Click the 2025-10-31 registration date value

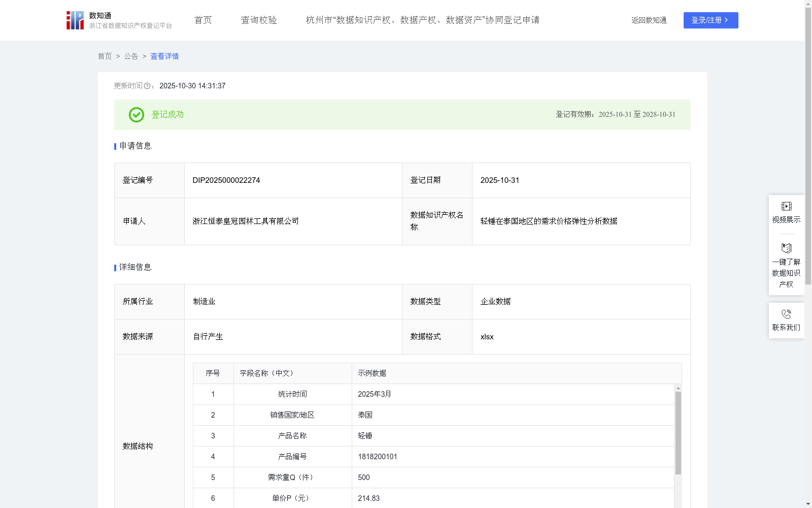500,180
